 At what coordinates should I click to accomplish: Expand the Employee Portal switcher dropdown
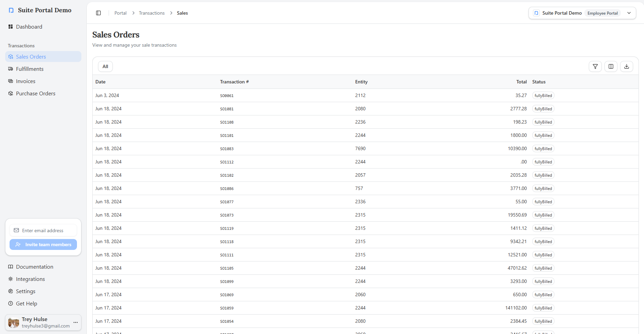pyautogui.click(x=629, y=13)
